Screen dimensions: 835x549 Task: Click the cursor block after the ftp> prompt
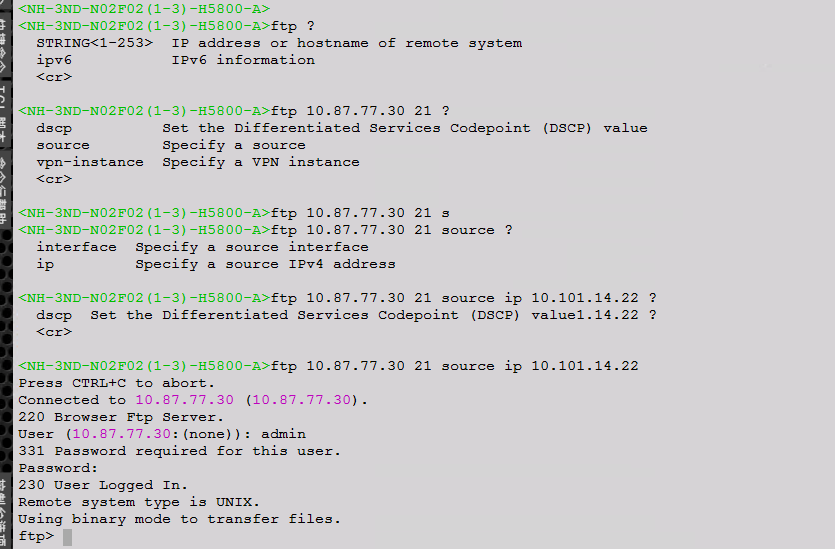coord(67,537)
